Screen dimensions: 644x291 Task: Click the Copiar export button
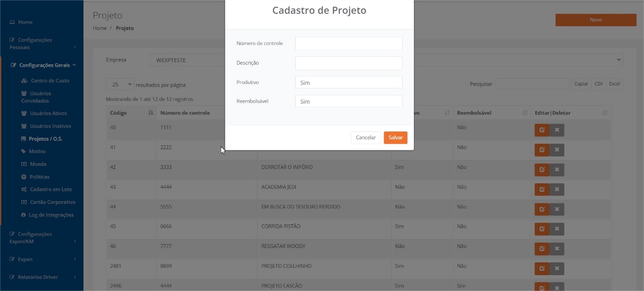pos(581,84)
